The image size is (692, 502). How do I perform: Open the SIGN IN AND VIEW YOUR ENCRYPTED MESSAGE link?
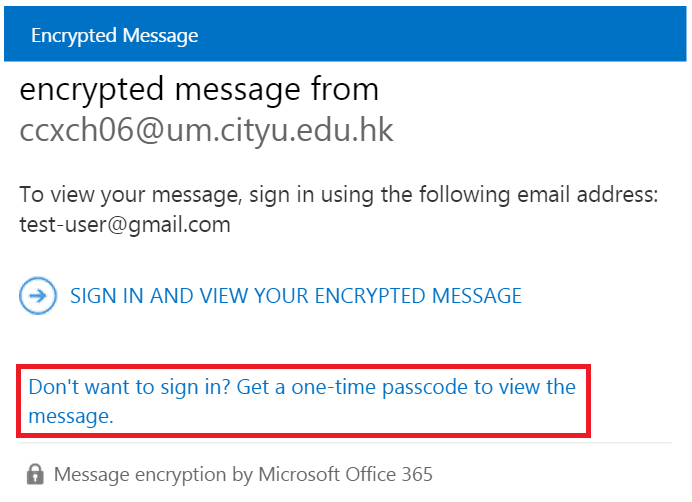tap(295, 296)
